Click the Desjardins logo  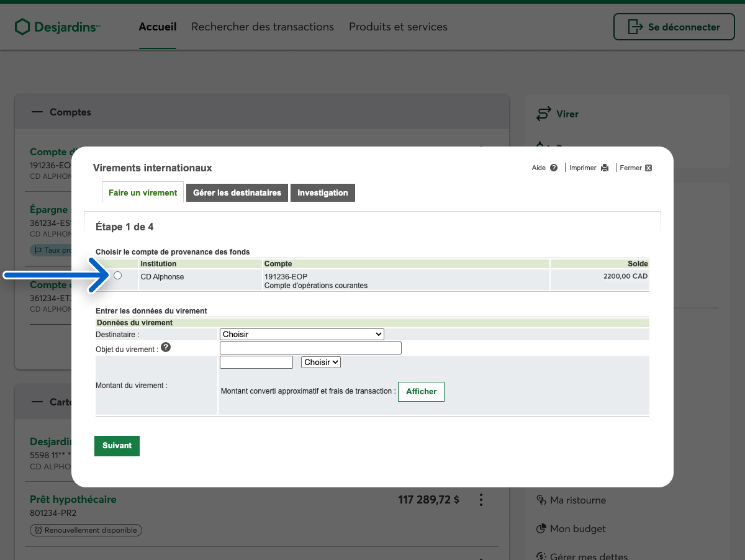[x=57, y=27]
